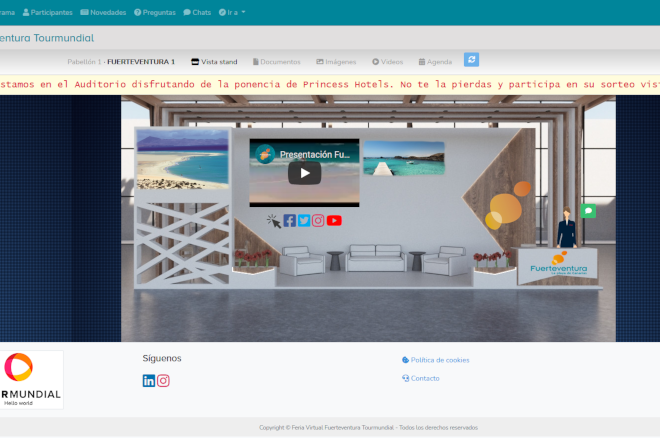Play the Presentación Fuerteventura video
This screenshot has width=660, height=438.
[x=304, y=172]
